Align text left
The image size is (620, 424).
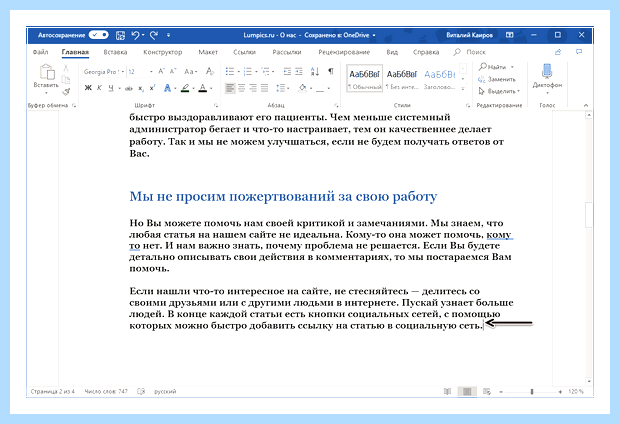(x=230, y=88)
